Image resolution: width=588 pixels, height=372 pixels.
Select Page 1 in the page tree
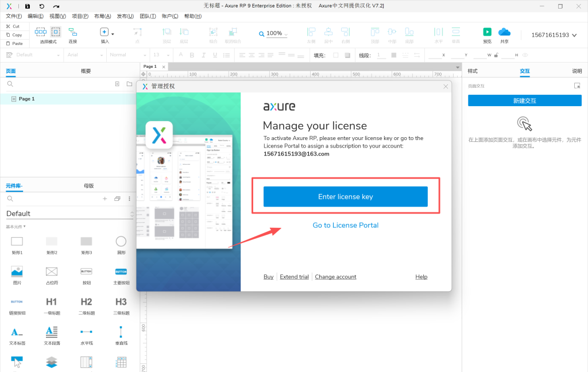click(26, 99)
